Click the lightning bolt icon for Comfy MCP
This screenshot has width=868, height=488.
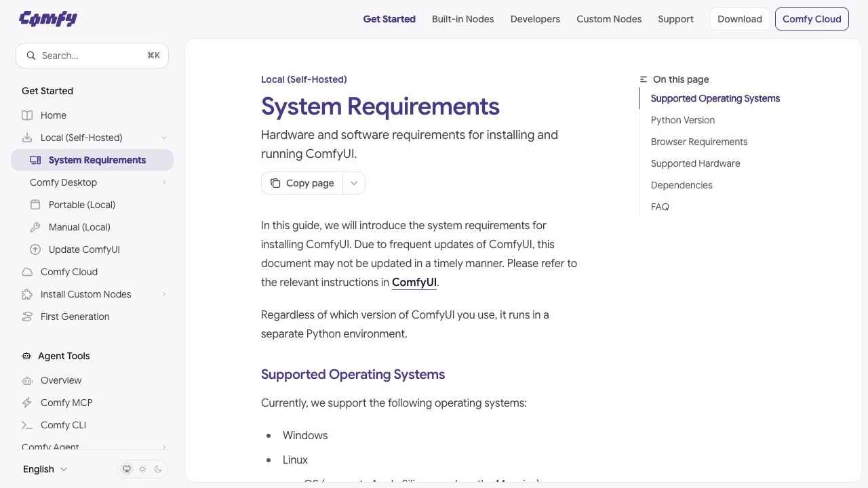[27, 403]
